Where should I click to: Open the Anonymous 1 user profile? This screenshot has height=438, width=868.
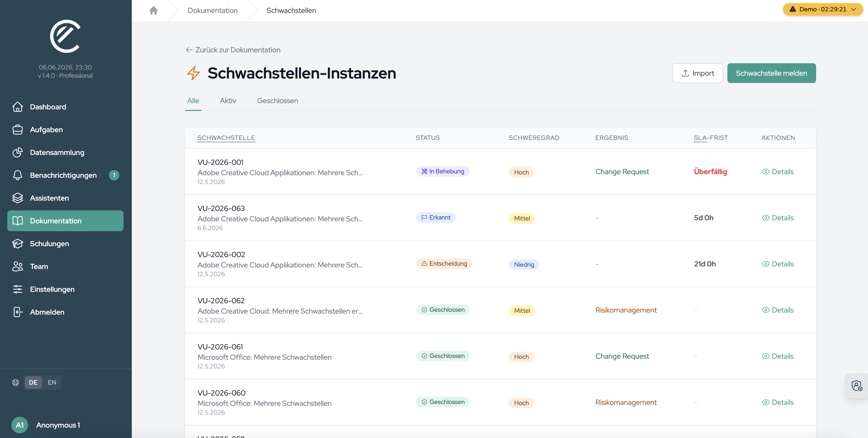coord(46,425)
